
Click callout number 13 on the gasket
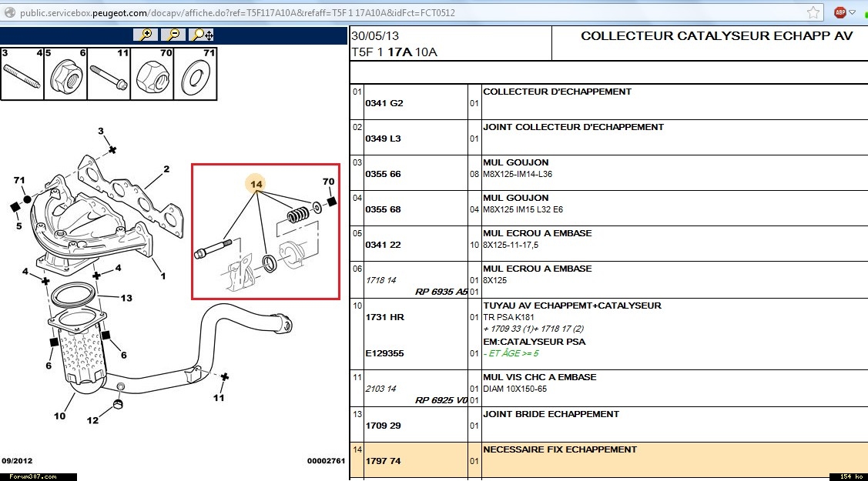126,298
